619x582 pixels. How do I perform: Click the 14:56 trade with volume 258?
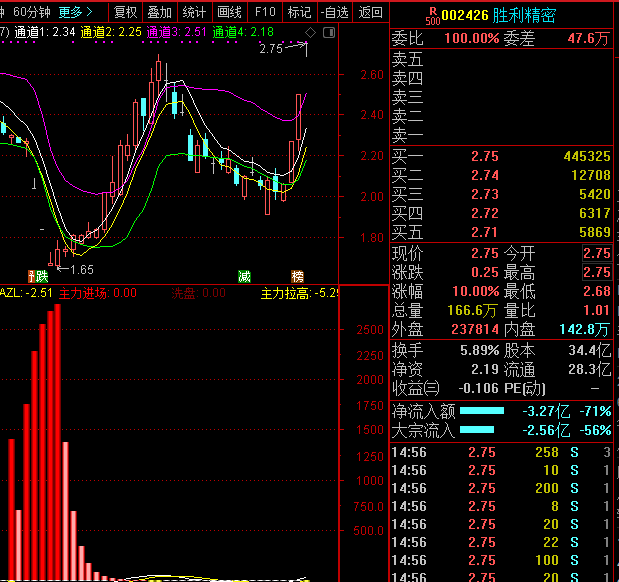click(x=501, y=452)
